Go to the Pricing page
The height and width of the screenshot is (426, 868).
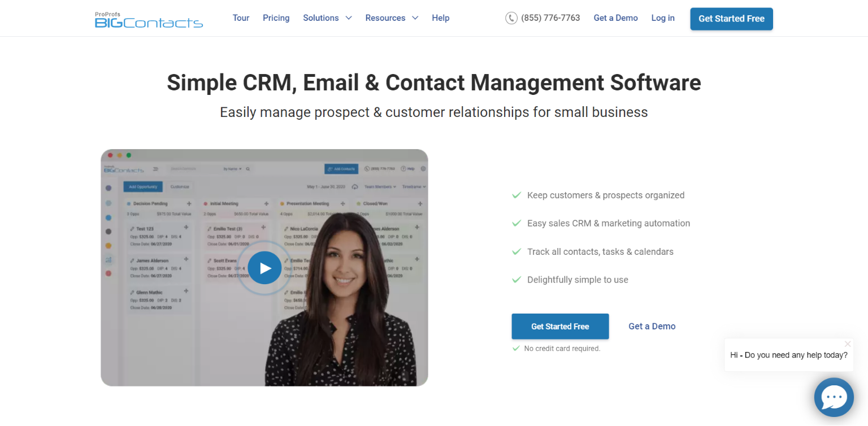(276, 18)
